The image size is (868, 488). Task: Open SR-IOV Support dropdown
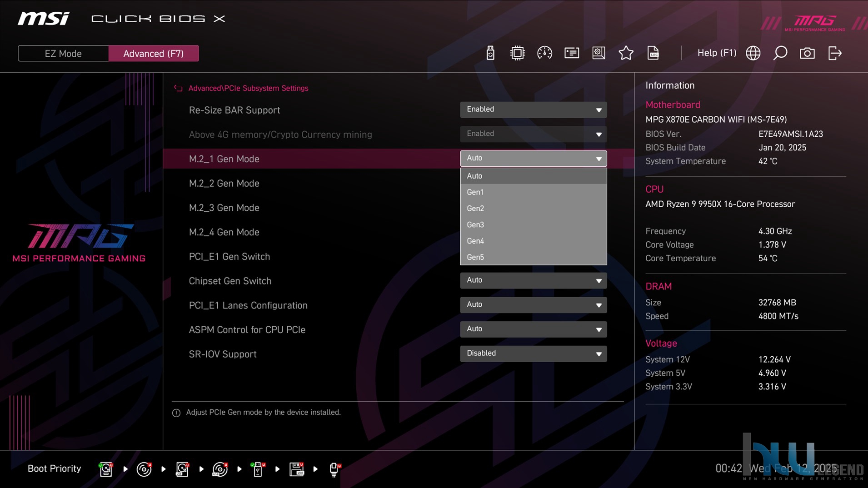coord(533,354)
